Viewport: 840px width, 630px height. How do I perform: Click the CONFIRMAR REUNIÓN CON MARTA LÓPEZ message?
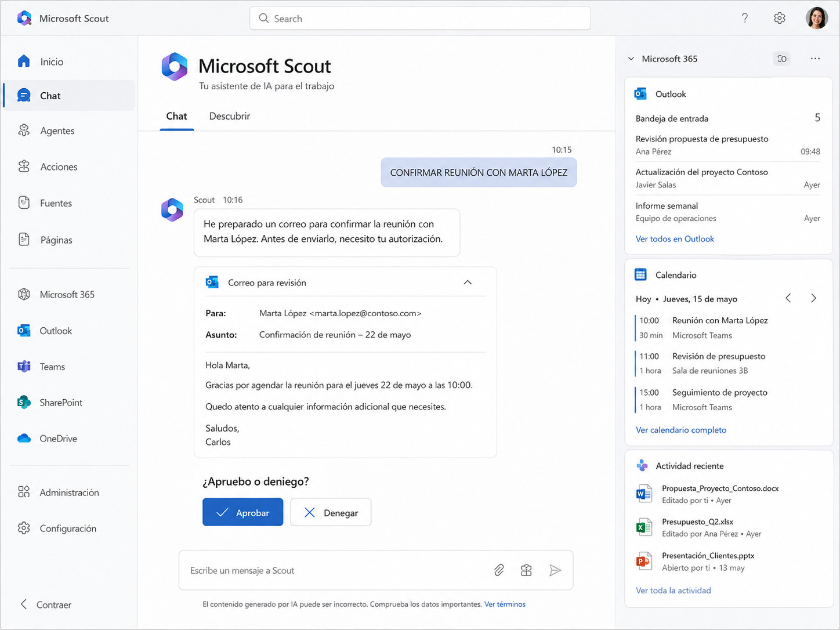pyautogui.click(x=479, y=172)
